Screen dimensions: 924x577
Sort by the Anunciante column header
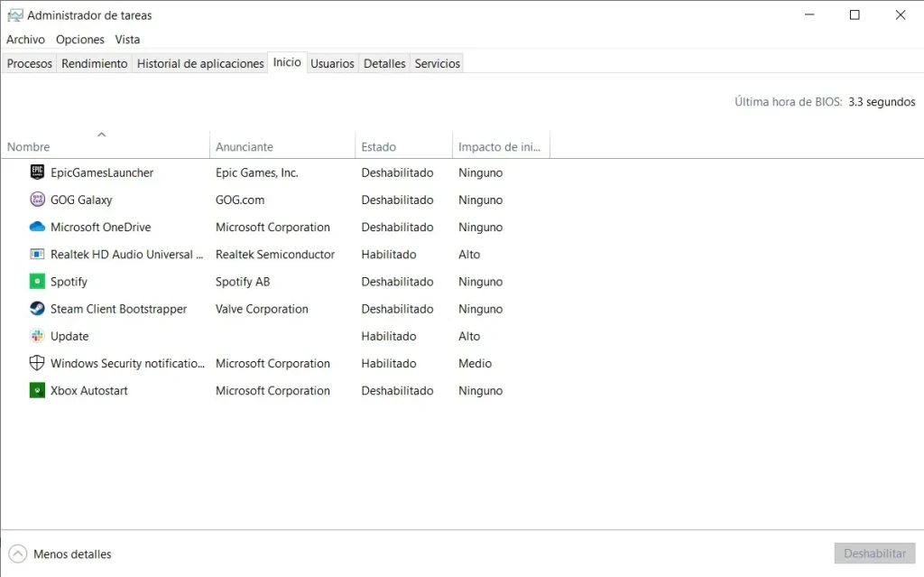pos(282,144)
